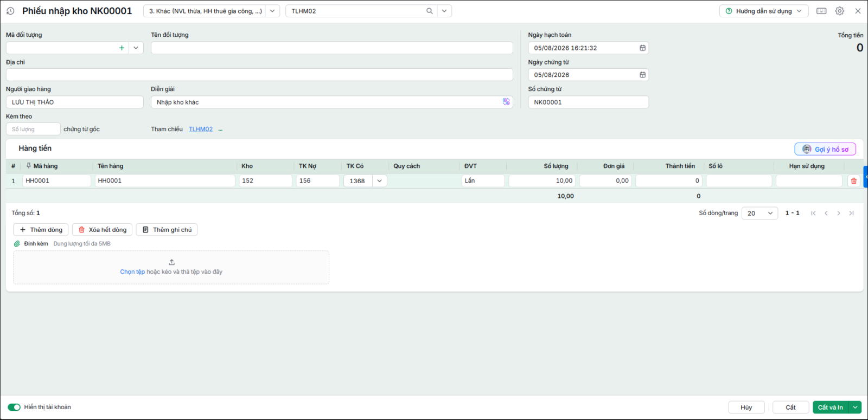
Task: Click the Chọn tệp link
Action: (132, 272)
